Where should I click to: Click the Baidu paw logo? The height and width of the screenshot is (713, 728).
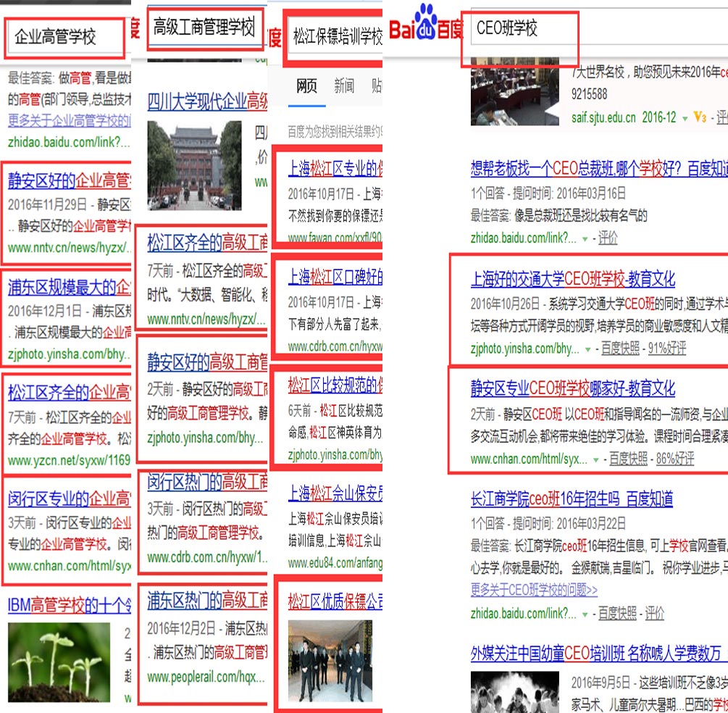(426, 22)
